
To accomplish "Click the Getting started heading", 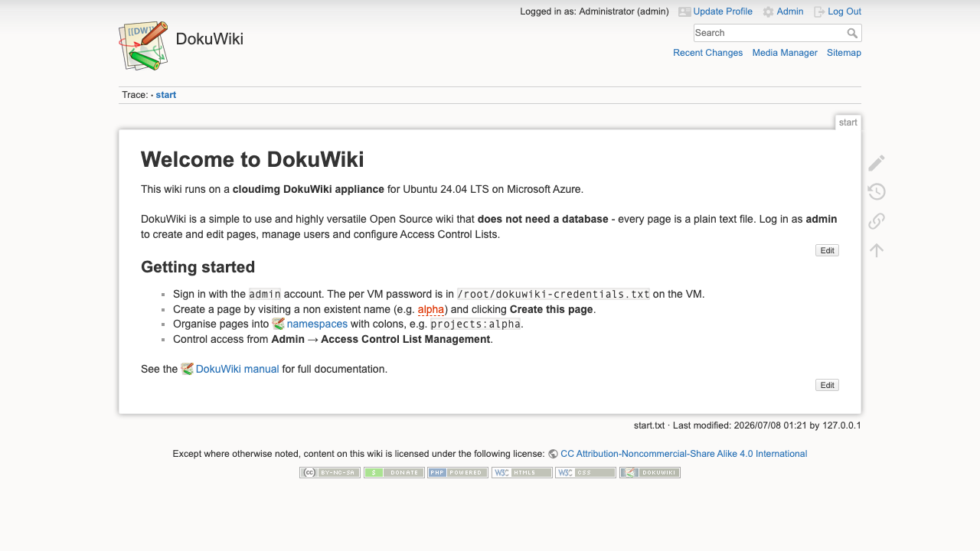I will click(x=198, y=267).
